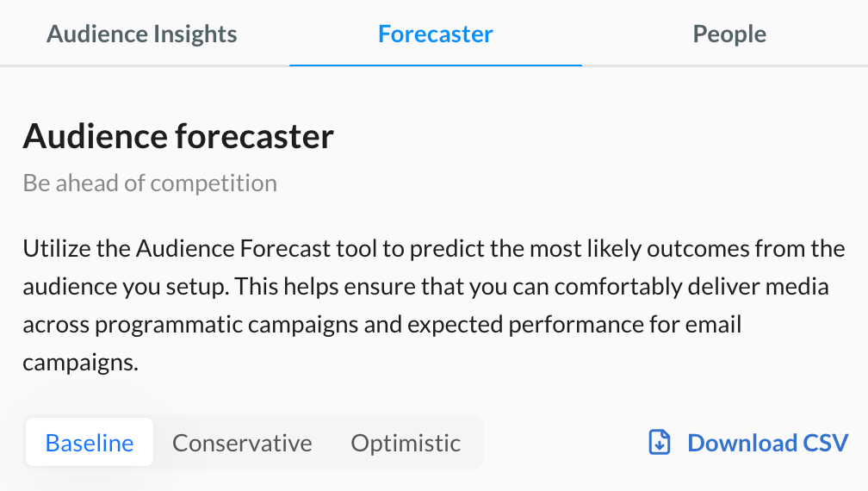This screenshot has width=868, height=491.
Task: Select the Baseline forecast option
Action: click(90, 443)
